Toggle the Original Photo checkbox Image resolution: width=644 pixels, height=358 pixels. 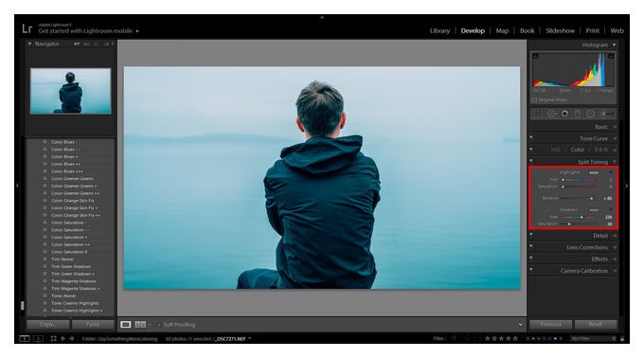(x=534, y=100)
